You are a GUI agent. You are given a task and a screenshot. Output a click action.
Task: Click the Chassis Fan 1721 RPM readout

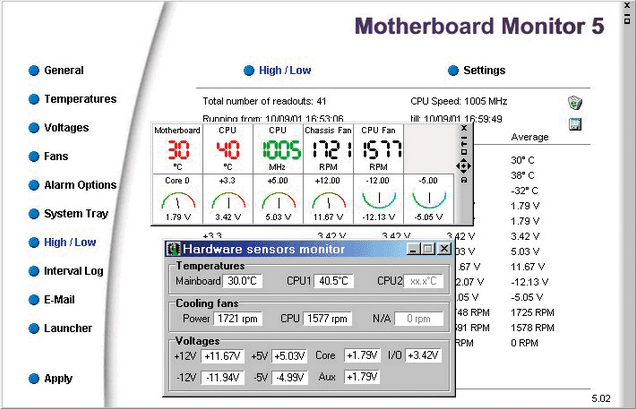(x=328, y=149)
